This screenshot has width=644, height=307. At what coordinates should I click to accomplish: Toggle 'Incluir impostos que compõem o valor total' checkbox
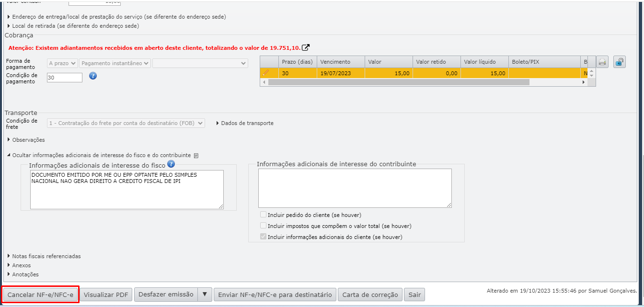point(263,226)
